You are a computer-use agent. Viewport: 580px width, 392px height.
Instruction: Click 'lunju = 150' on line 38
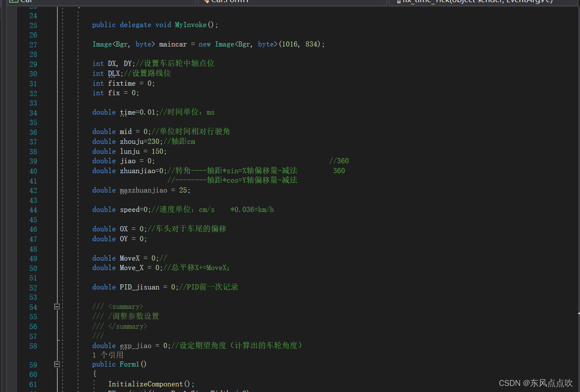point(141,152)
